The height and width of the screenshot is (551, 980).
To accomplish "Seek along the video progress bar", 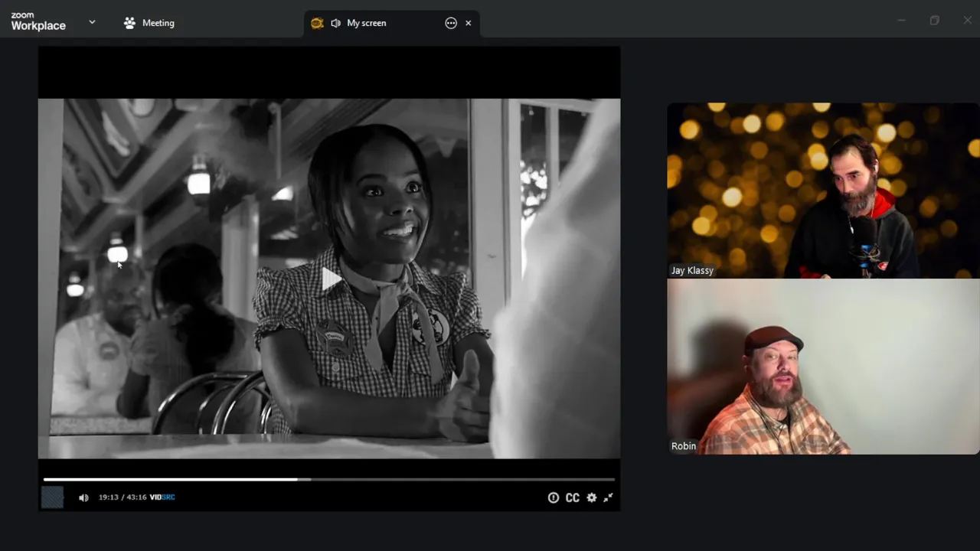I will click(x=329, y=480).
